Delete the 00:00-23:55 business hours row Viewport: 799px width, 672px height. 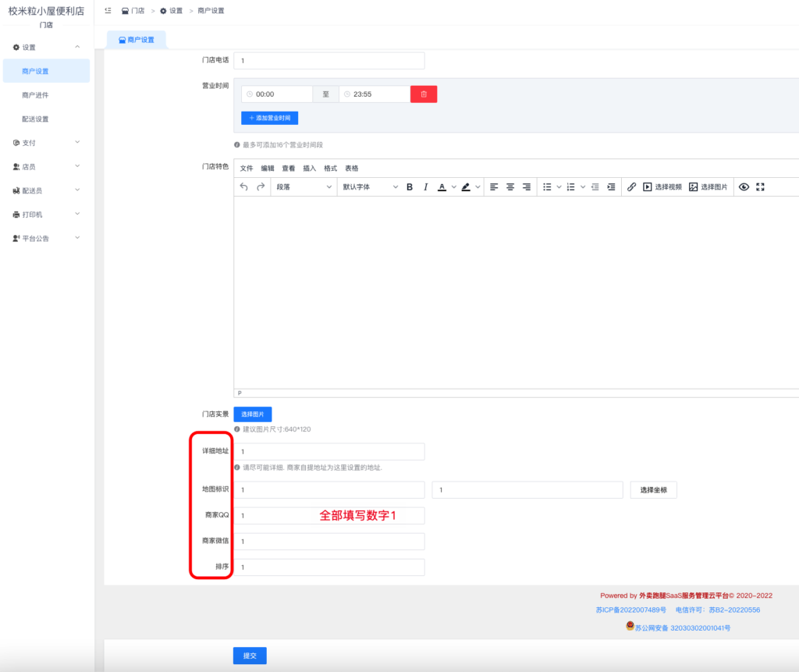[423, 93]
